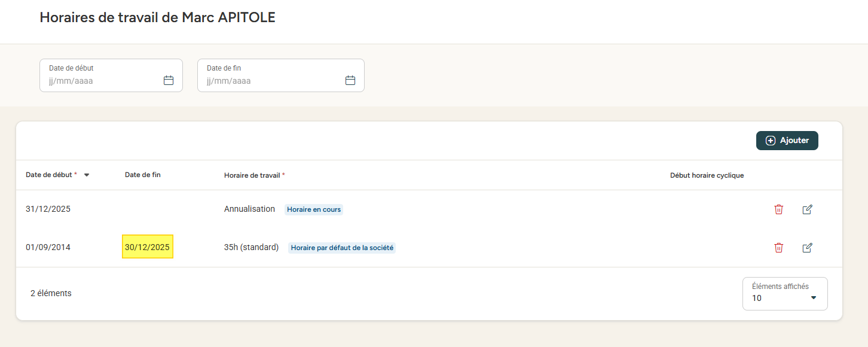Type in the Date de début filter field
Image resolution: width=868 pixels, height=347 pixels.
pos(102,81)
